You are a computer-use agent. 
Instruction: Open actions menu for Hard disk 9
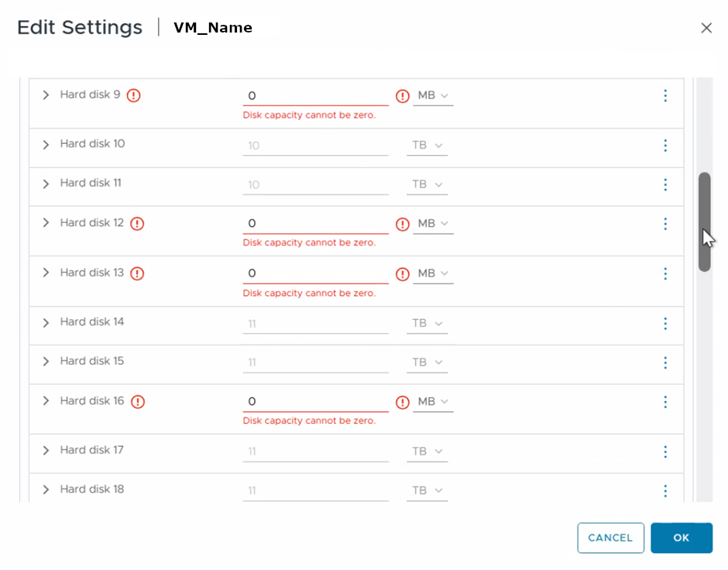click(665, 96)
